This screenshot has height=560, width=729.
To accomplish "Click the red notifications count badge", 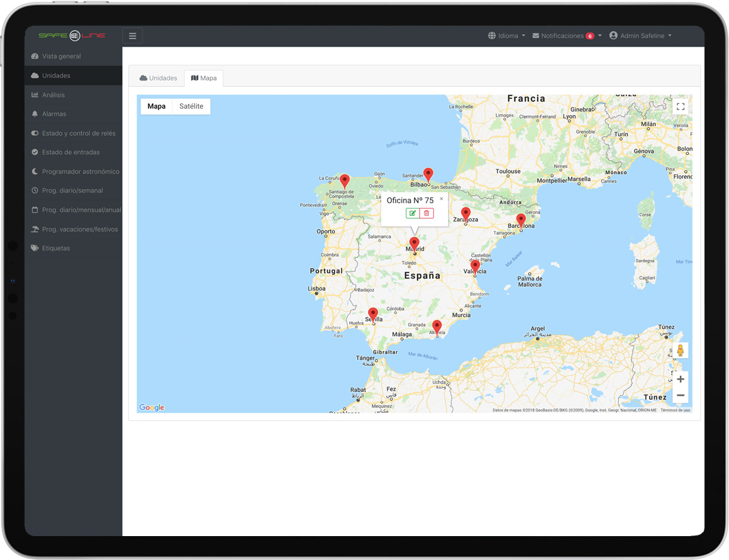I will click(590, 36).
